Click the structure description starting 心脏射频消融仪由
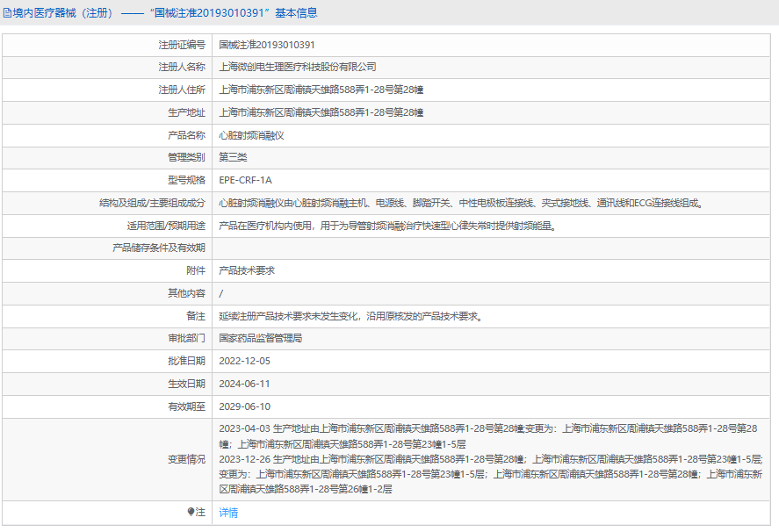Viewport: 779px width, 532px height. (x=462, y=203)
